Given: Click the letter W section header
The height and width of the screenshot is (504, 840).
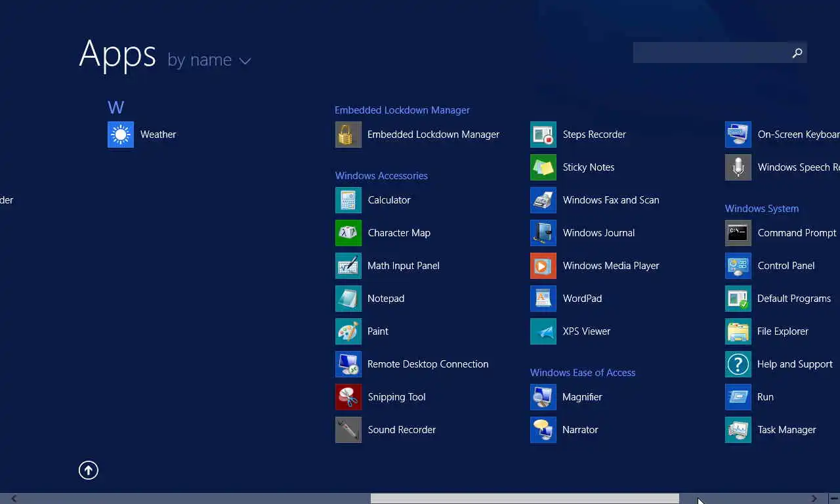Looking at the screenshot, I should click(116, 107).
